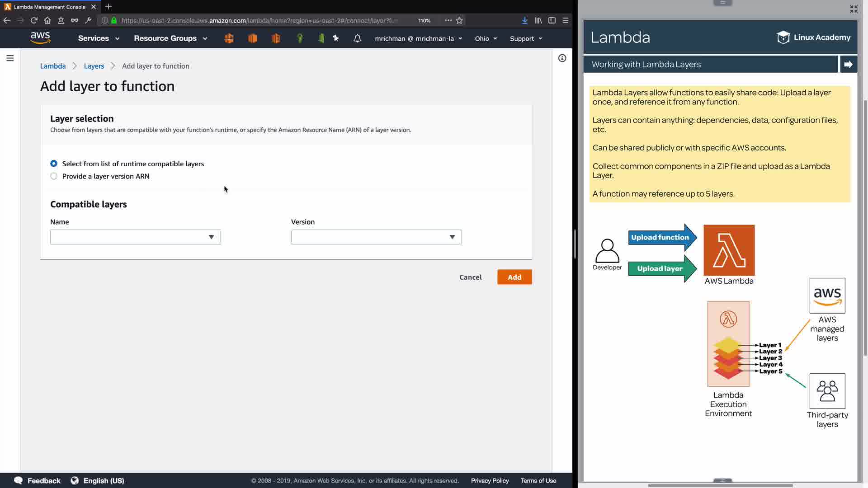This screenshot has height=488, width=868.
Task: Click the Cancel button
Action: click(470, 277)
